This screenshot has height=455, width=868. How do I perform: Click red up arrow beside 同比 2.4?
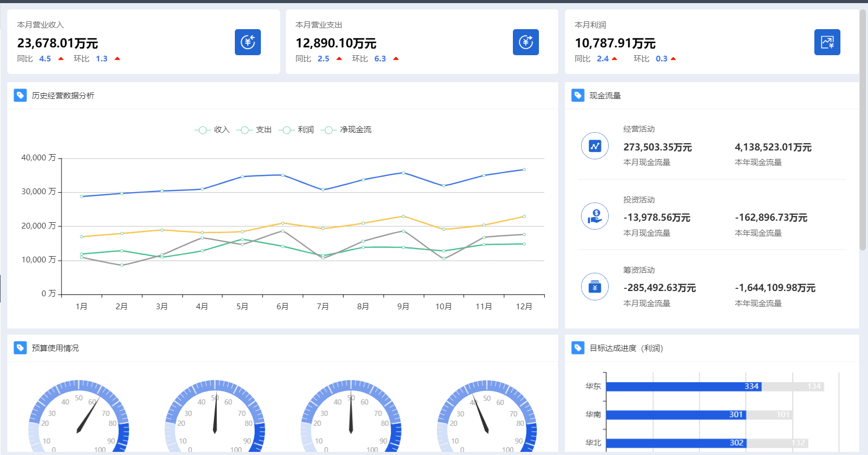(x=614, y=59)
